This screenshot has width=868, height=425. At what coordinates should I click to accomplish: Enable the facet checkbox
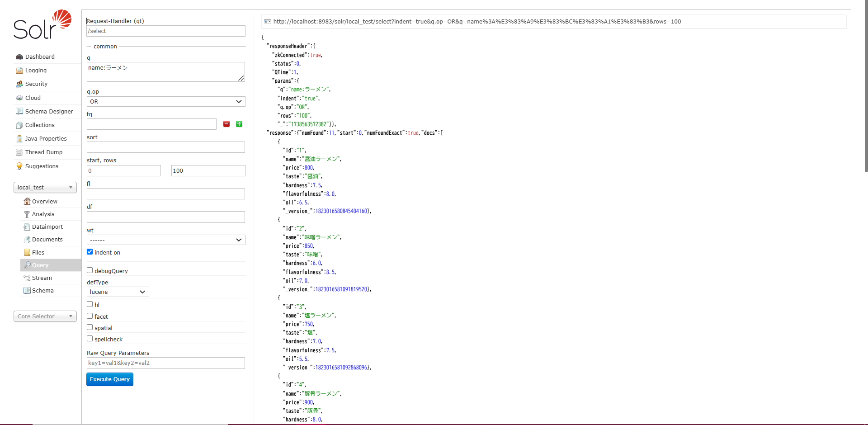(x=90, y=316)
